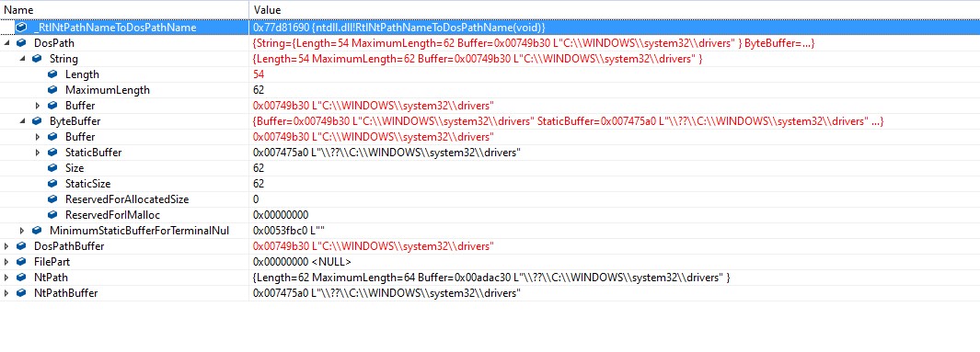The height and width of the screenshot is (352, 980).
Task: Expand the FilePart node
Action: click(x=6, y=262)
